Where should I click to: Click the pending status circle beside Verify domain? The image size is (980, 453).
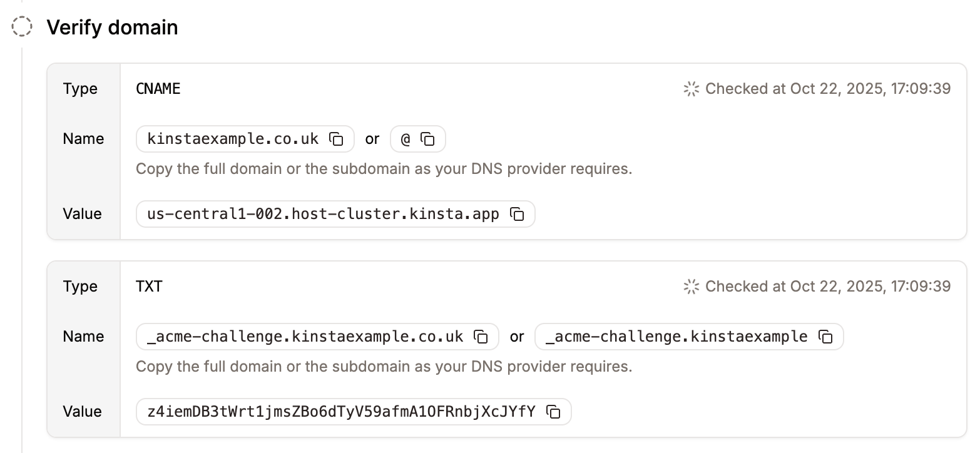pos(21,27)
